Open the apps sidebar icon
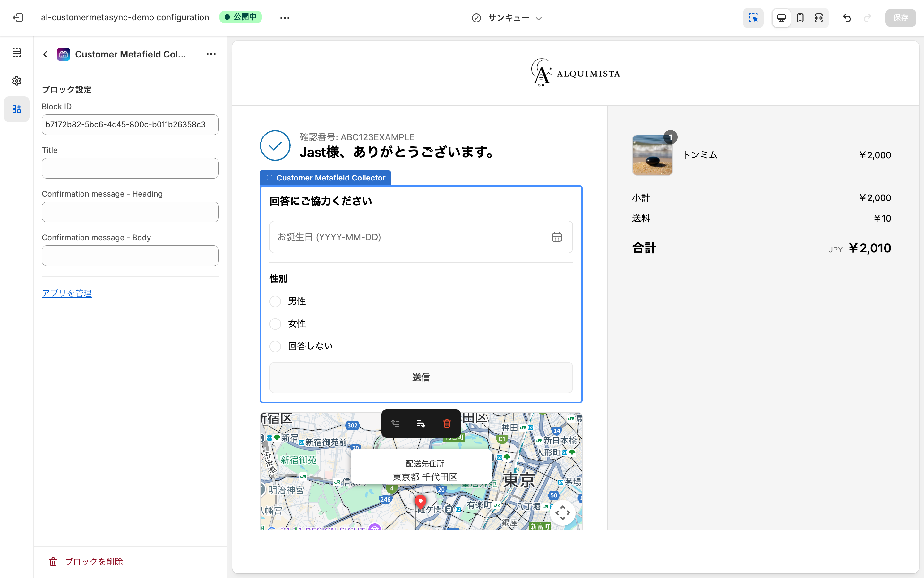 pyautogui.click(x=17, y=109)
